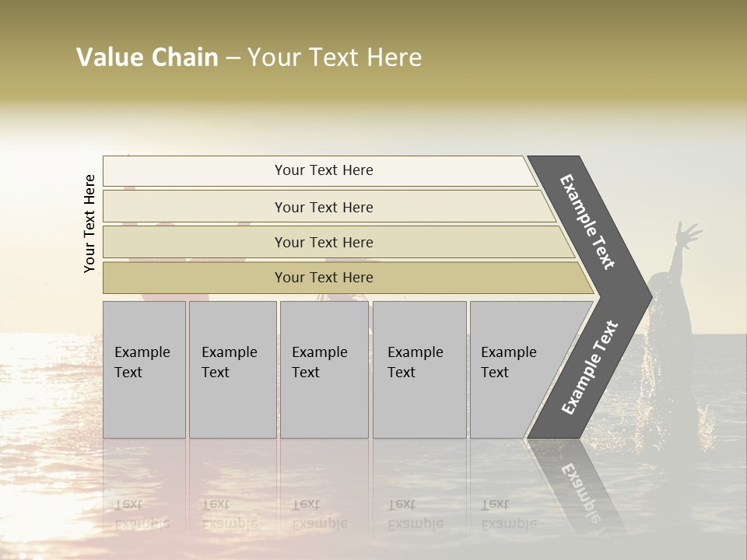Select the Value Chain slide title
The height and width of the screenshot is (560, 747).
pyautogui.click(x=249, y=57)
